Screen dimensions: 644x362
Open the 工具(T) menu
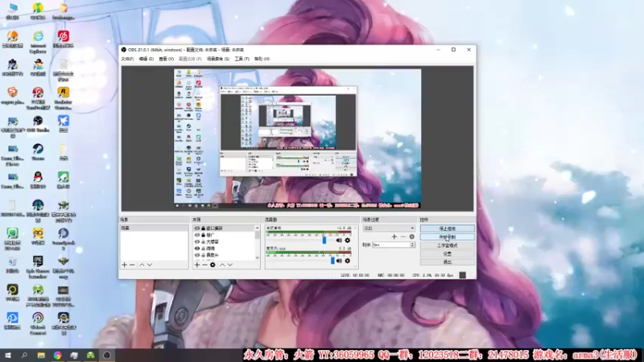click(x=242, y=59)
